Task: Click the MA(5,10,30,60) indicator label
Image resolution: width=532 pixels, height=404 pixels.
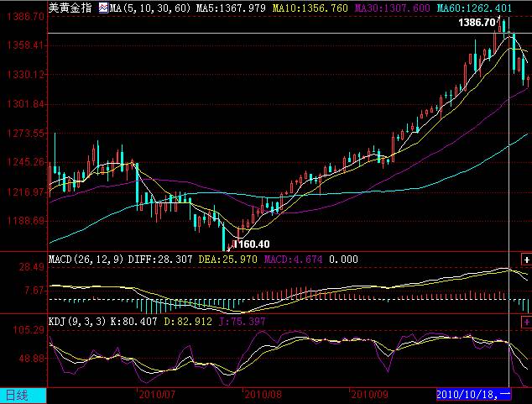Action: pos(150,8)
